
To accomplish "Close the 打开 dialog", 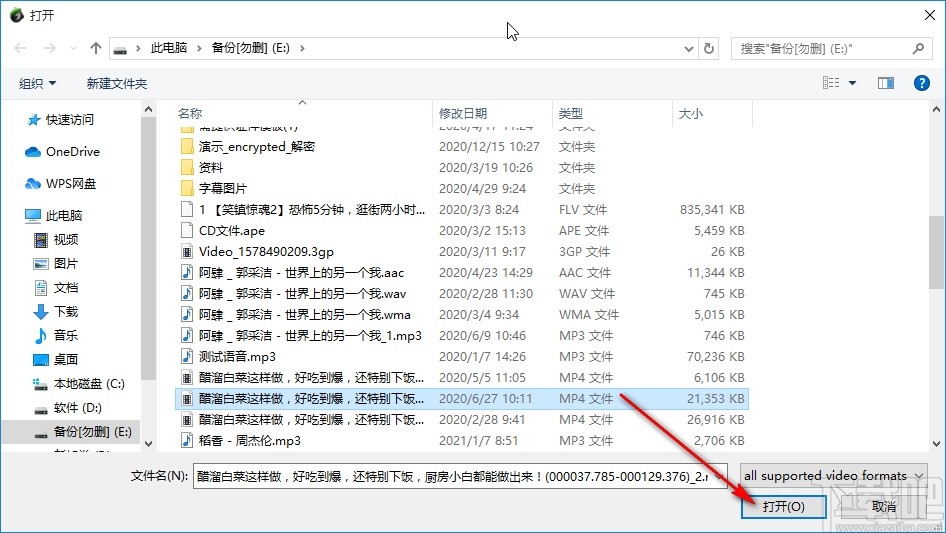I will pos(930,15).
